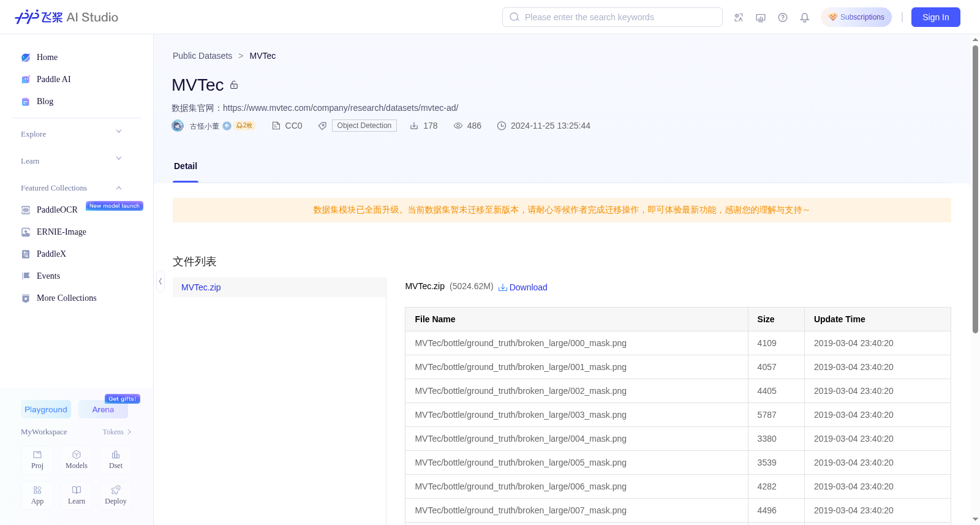Click the PaddleX collection icon

pos(26,254)
